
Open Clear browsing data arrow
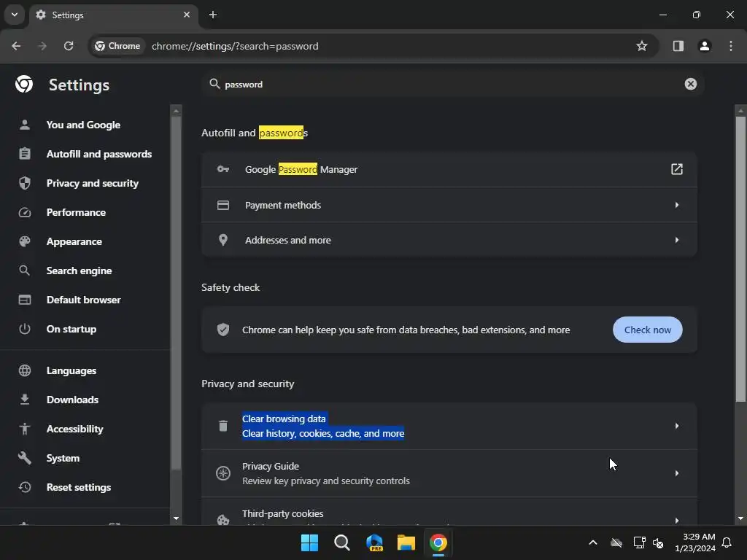click(676, 426)
